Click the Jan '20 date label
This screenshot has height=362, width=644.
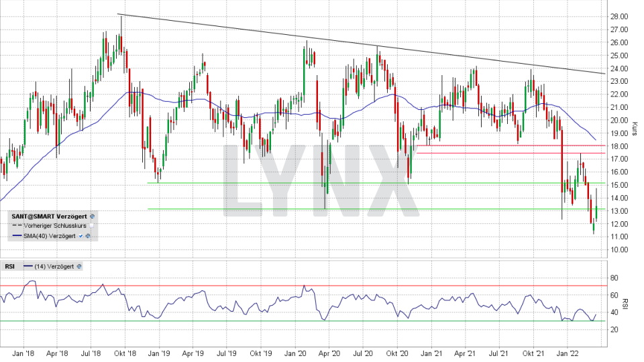[295, 353]
